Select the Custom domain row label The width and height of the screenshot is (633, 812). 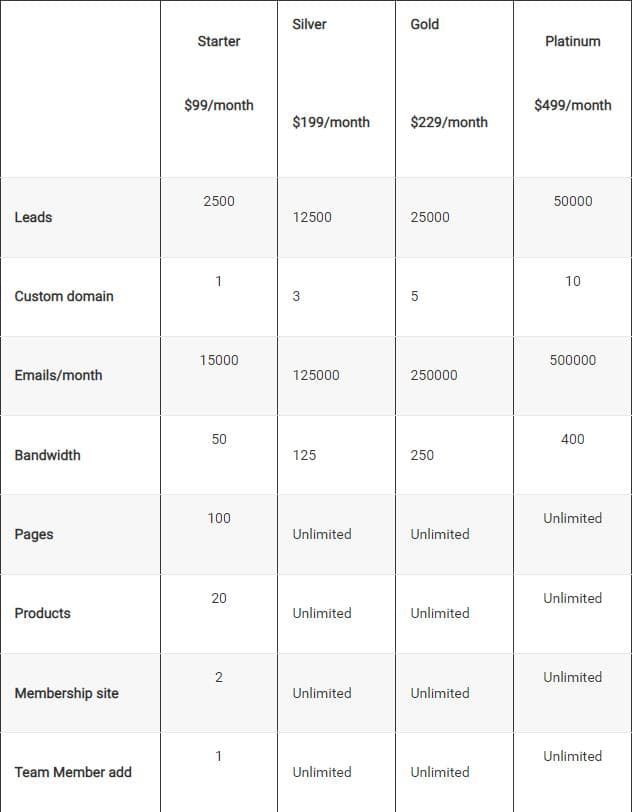tap(64, 296)
